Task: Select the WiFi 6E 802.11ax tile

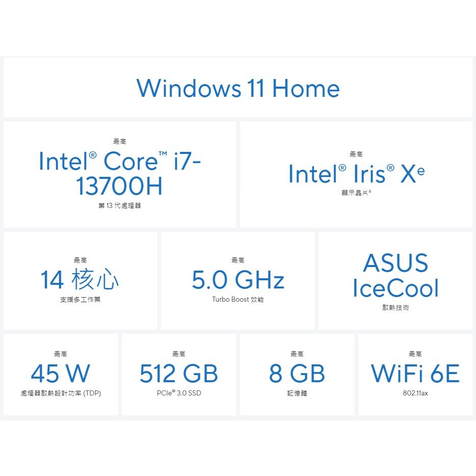Action: [x=415, y=374]
